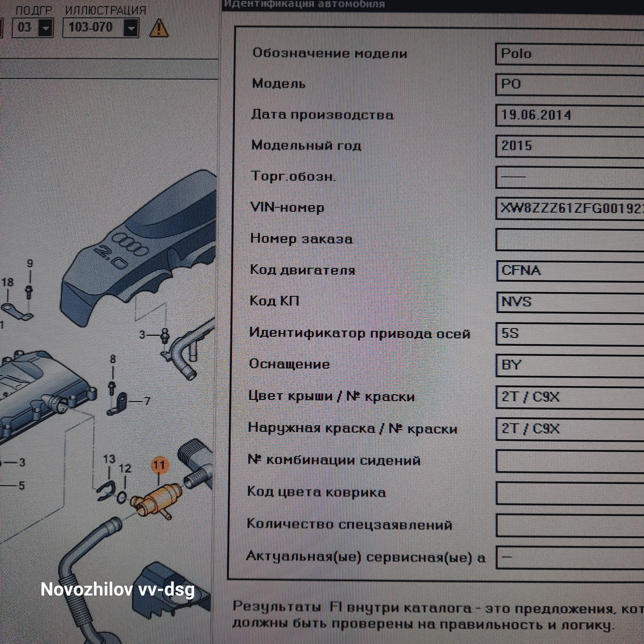
Task: Click the Код двигателя CFNA field
Action: (x=570, y=271)
